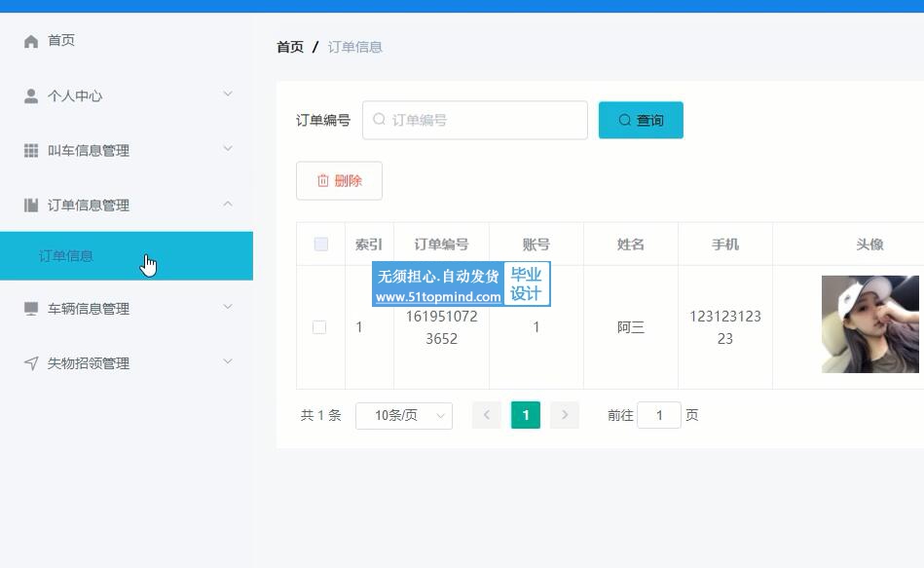Expand the 失物招领管理 chevron
924x568 pixels.
(x=228, y=361)
